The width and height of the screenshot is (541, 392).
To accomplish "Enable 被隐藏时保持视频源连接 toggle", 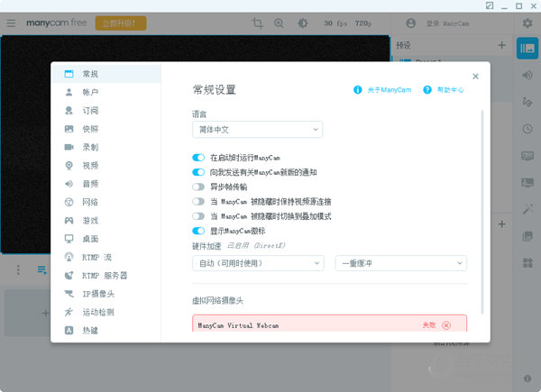I will tap(198, 201).
